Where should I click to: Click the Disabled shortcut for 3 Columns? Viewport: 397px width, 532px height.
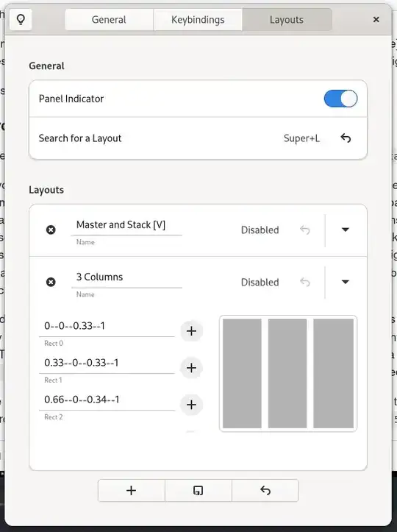pyautogui.click(x=260, y=283)
